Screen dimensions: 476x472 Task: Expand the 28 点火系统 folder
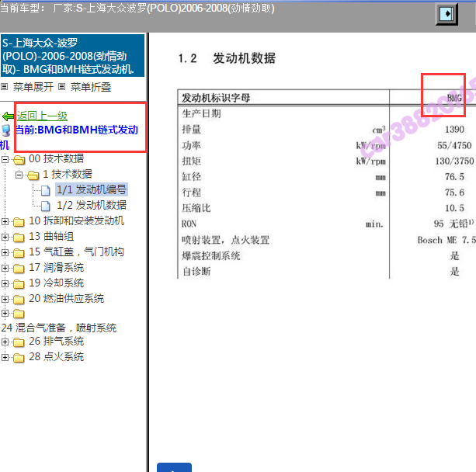(x=5, y=357)
